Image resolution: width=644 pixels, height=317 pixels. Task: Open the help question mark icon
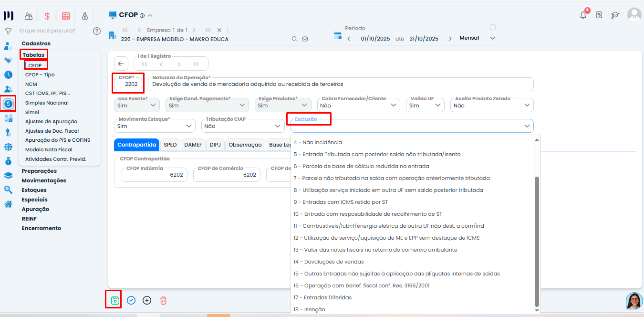[x=97, y=31]
